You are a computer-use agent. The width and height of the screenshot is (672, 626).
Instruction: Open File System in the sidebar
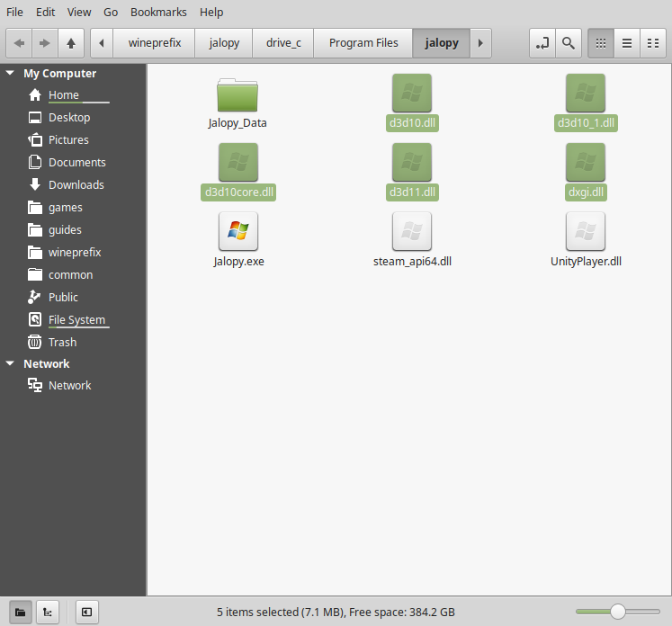click(76, 320)
